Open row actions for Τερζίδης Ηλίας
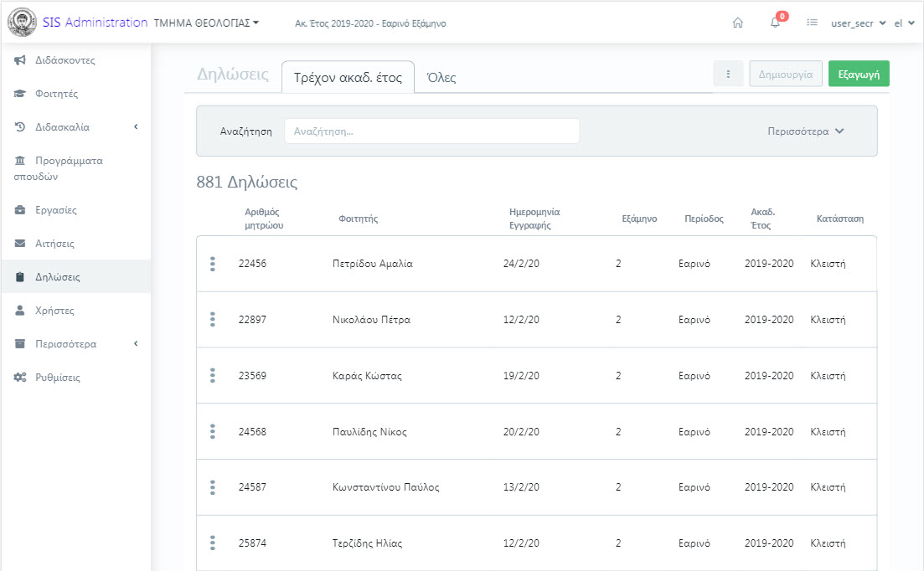 (213, 543)
